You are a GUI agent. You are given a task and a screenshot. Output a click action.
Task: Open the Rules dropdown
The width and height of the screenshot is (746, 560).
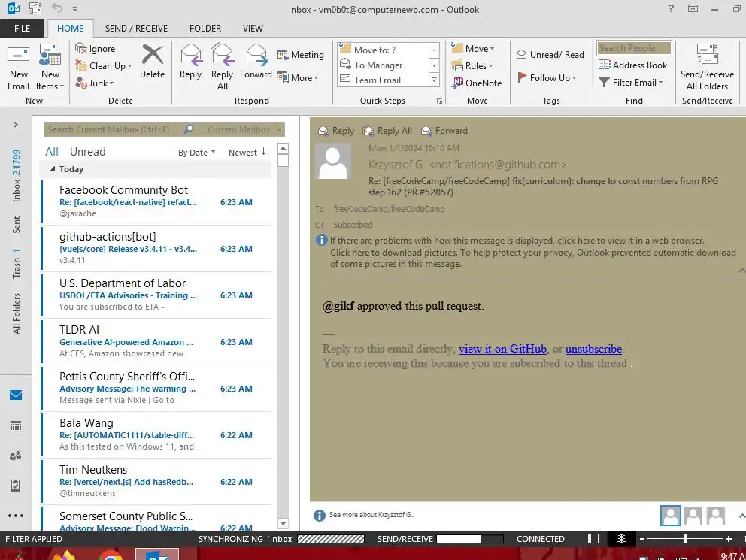click(x=472, y=65)
